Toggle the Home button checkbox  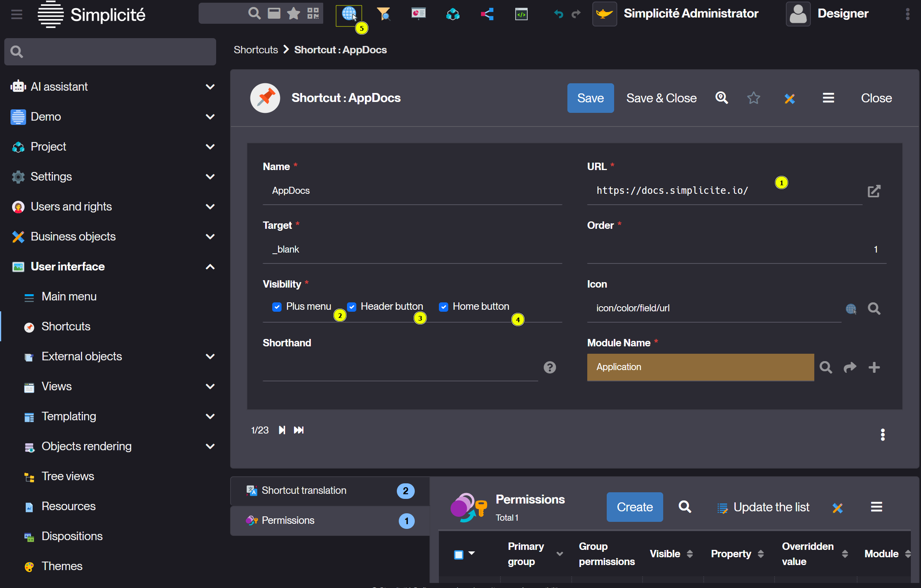pos(444,307)
